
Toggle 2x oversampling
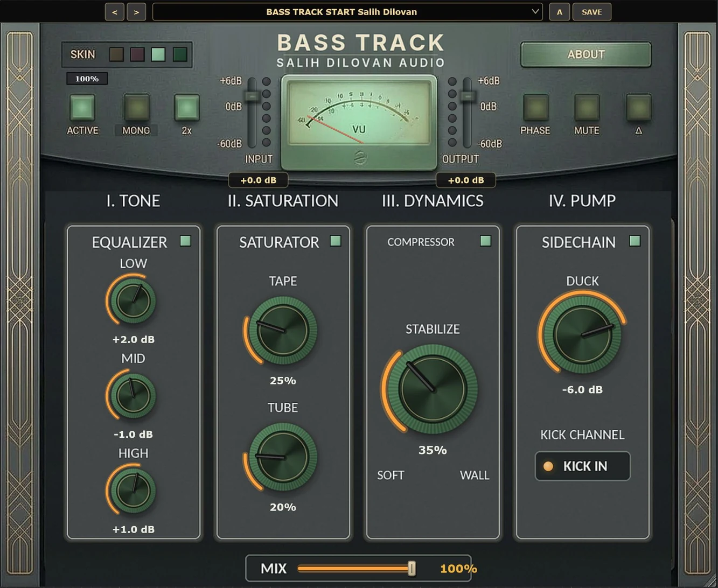click(x=187, y=107)
